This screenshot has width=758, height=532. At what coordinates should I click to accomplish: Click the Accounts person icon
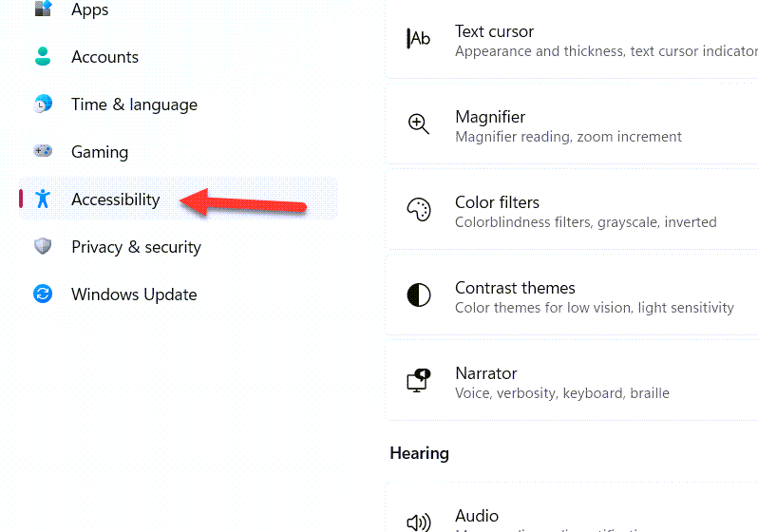(43, 57)
